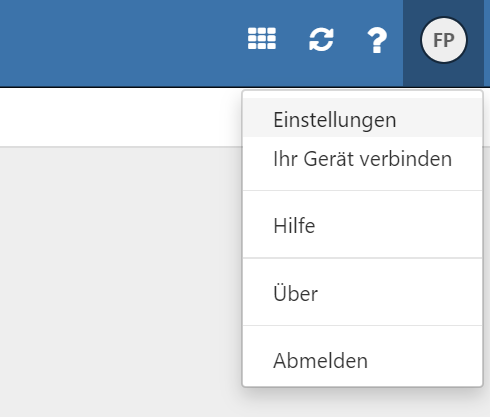
Task: Launch apps menu with nine-square grid icon
Action: (262, 38)
